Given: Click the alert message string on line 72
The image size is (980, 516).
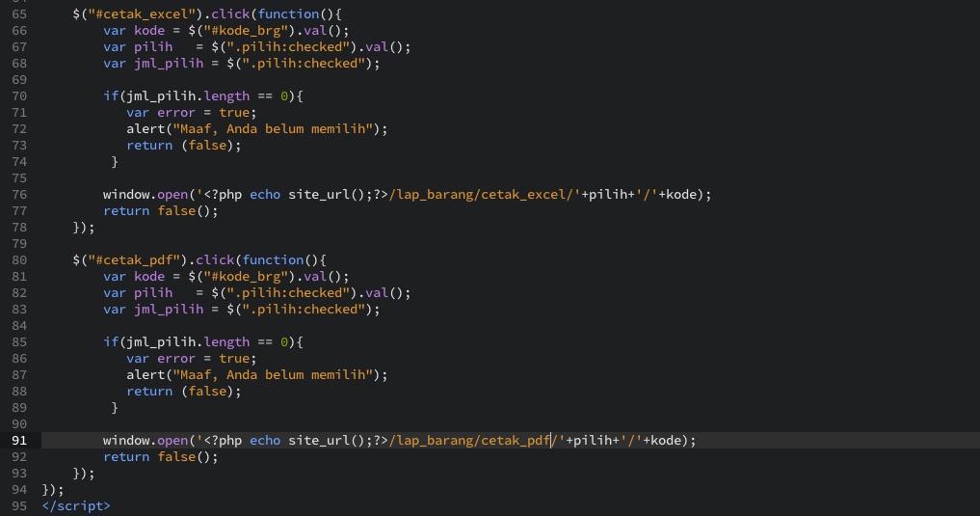Looking at the screenshot, I should coord(273,129).
